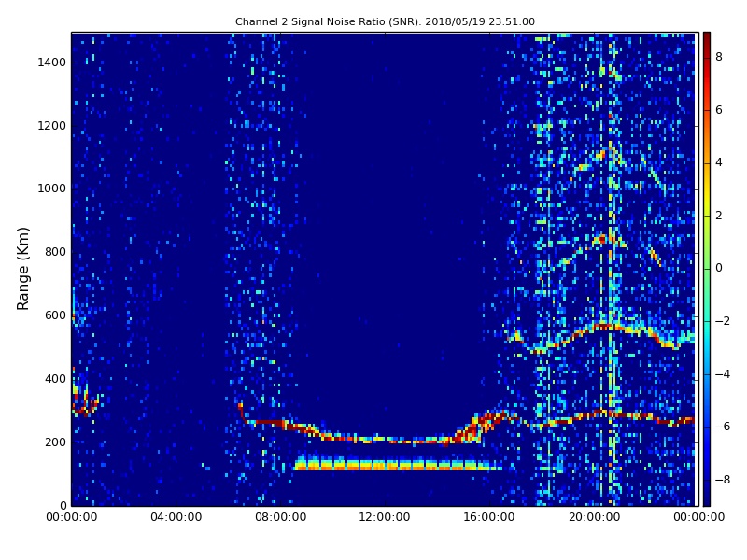Image resolution: width=747 pixels, height=560 pixels.
Task: Click the 1400 range tick label
Action: (x=52, y=63)
